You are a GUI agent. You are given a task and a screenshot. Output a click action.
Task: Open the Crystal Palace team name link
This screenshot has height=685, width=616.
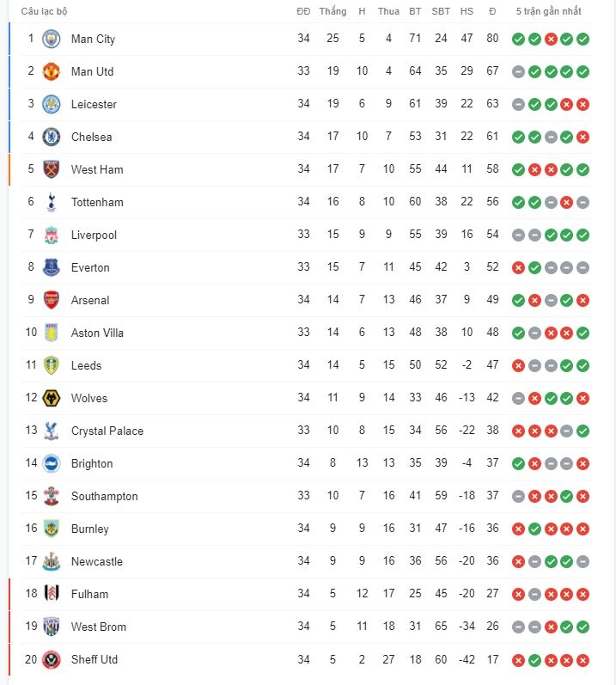click(107, 431)
